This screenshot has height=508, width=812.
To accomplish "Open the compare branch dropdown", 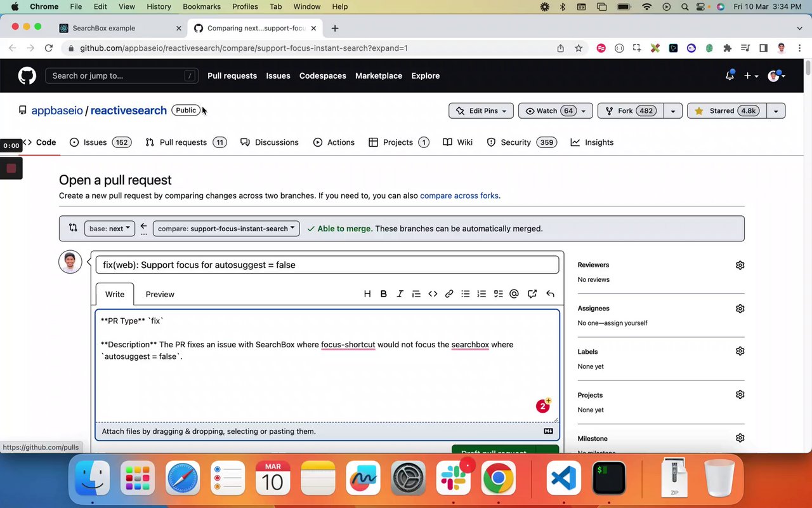I will (226, 229).
